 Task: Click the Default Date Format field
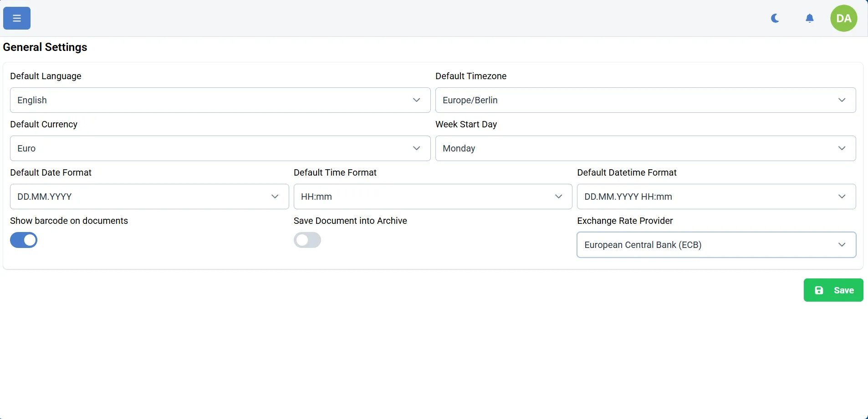click(149, 197)
